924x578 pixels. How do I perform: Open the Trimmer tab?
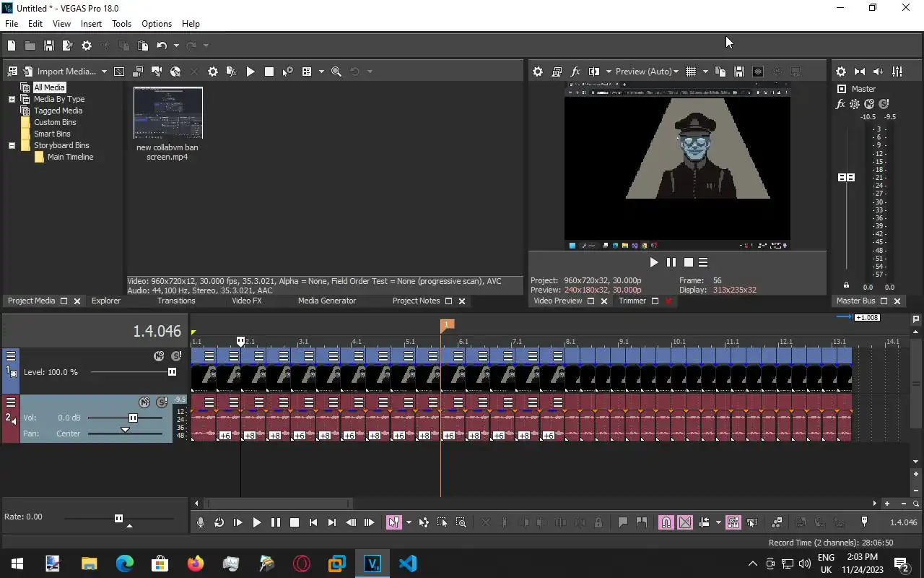click(x=632, y=301)
